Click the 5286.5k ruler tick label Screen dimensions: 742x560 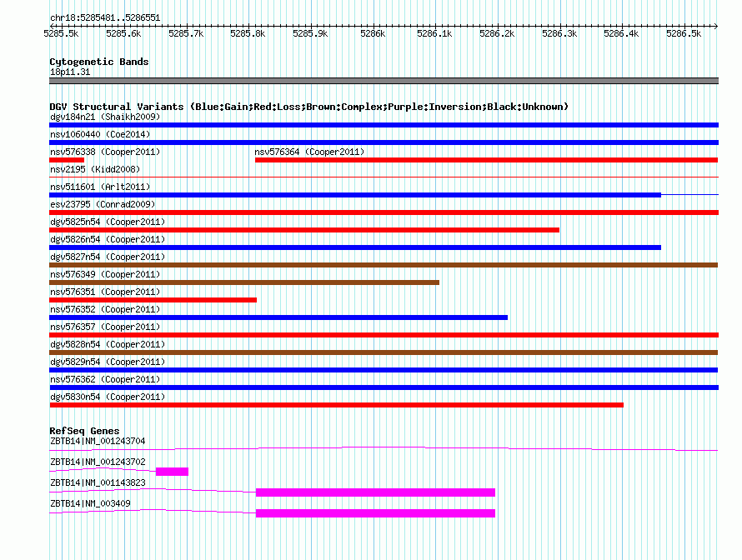coord(684,33)
